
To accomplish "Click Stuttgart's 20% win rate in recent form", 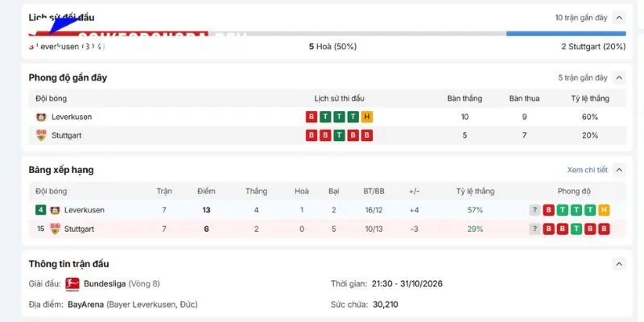I will [590, 135].
